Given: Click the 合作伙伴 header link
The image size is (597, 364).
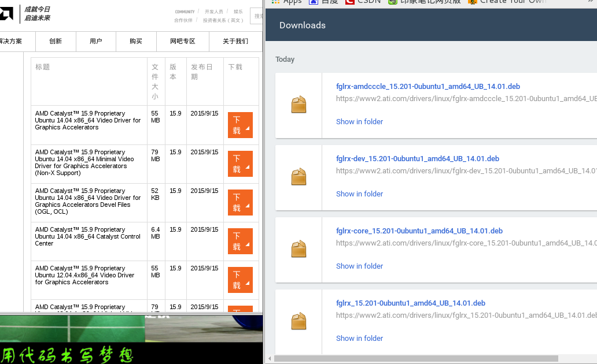Looking at the screenshot, I should pyautogui.click(x=183, y=21).
